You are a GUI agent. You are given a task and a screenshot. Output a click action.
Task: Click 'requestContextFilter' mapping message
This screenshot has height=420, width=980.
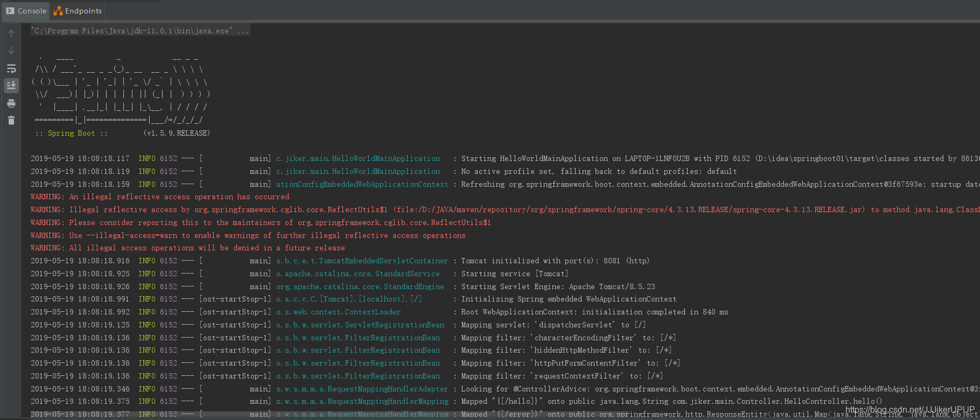[x=562, y=376]
